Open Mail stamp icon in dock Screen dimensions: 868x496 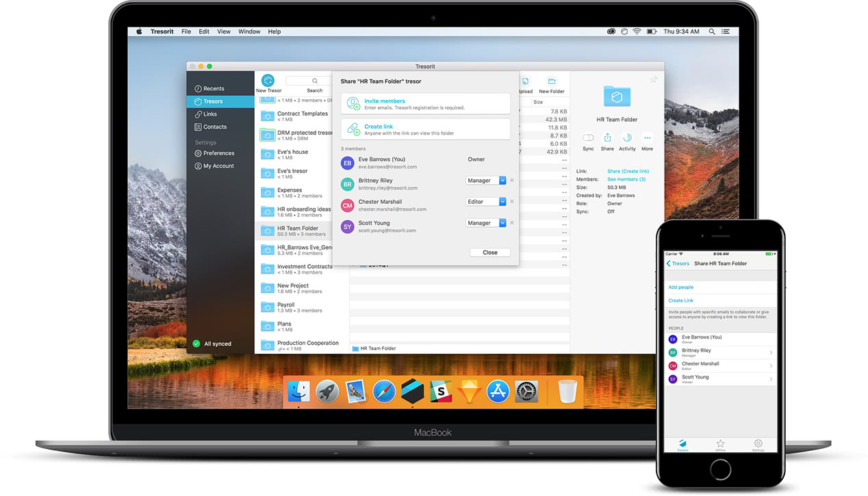355,391
